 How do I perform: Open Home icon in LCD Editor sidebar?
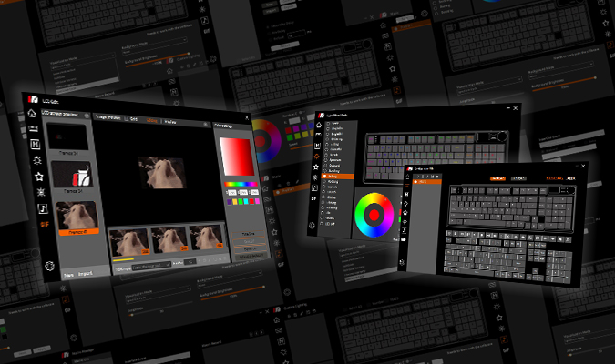click(32, 113)
